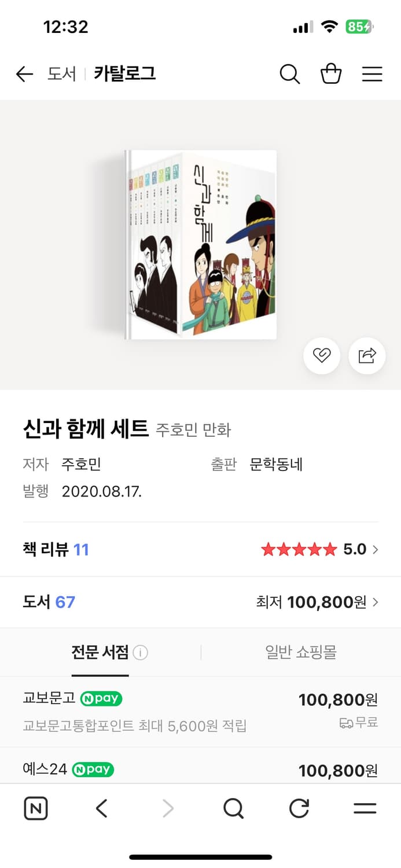Refresh the page with the reload icon
401x868 pixels.
pos(299,810)
